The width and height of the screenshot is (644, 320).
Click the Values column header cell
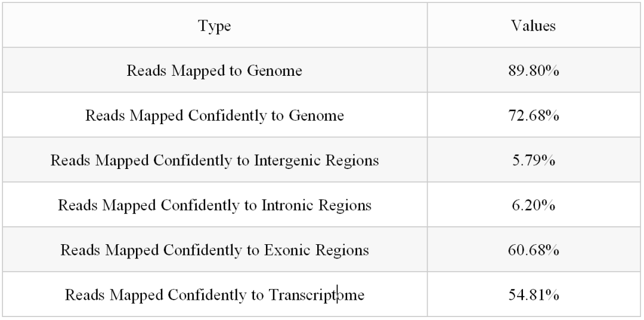pos(533,26)
